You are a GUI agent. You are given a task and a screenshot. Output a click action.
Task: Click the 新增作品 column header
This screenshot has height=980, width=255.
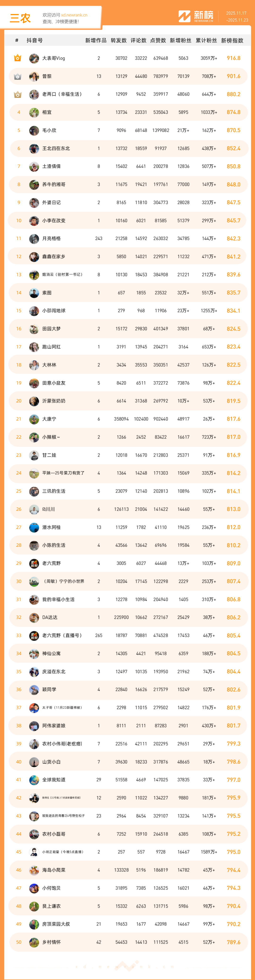pyautogui.click(x=96, y=40)
